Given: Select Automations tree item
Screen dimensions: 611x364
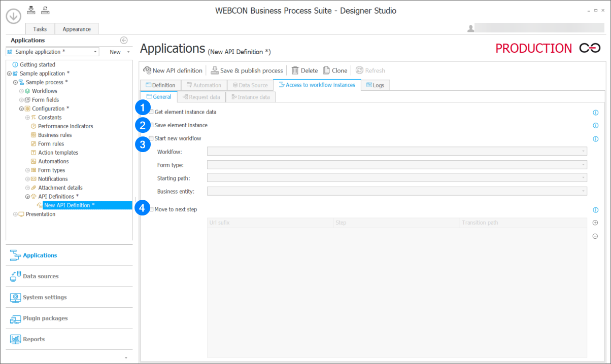Looking at the screenshot, I should click(53, 161).
